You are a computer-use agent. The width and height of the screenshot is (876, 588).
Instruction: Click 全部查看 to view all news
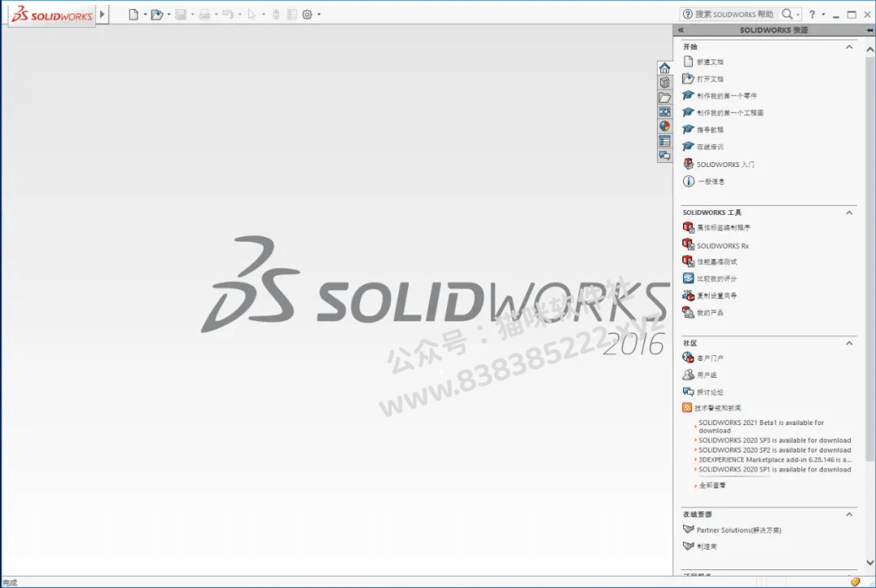click(x=712, y=485)
